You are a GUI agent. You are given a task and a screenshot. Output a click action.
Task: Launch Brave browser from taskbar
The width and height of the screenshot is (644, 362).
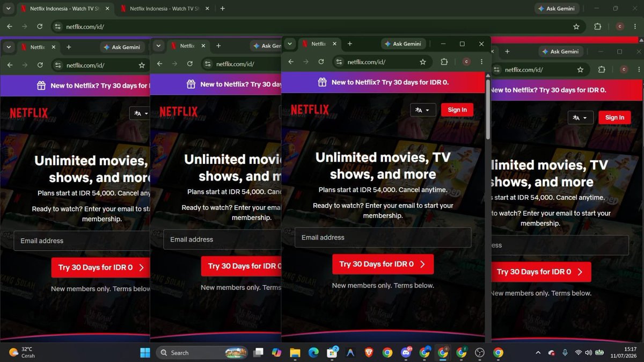pyautogui.click(x=368, y=353)
